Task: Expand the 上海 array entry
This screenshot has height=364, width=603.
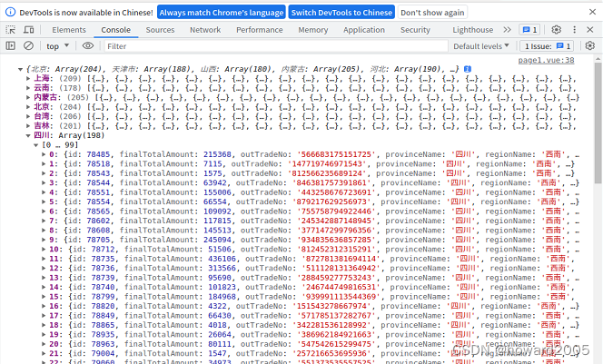Action: tap(28, 78)
